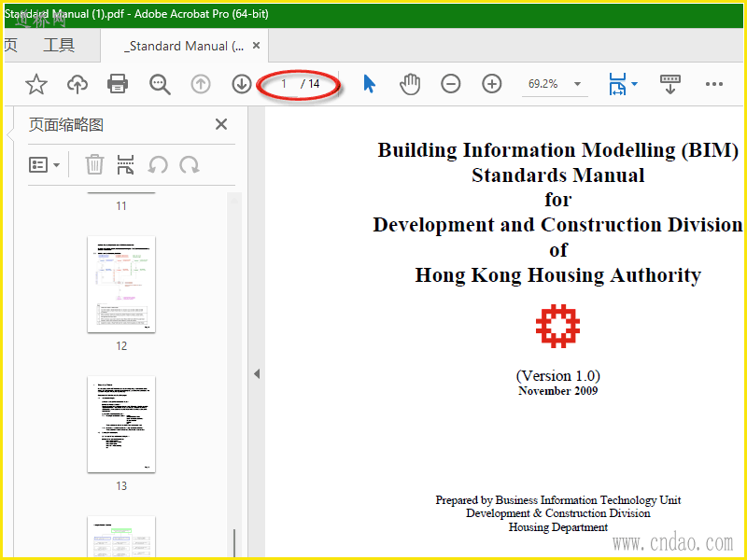Go to previous page arrow

pos(201,84)
